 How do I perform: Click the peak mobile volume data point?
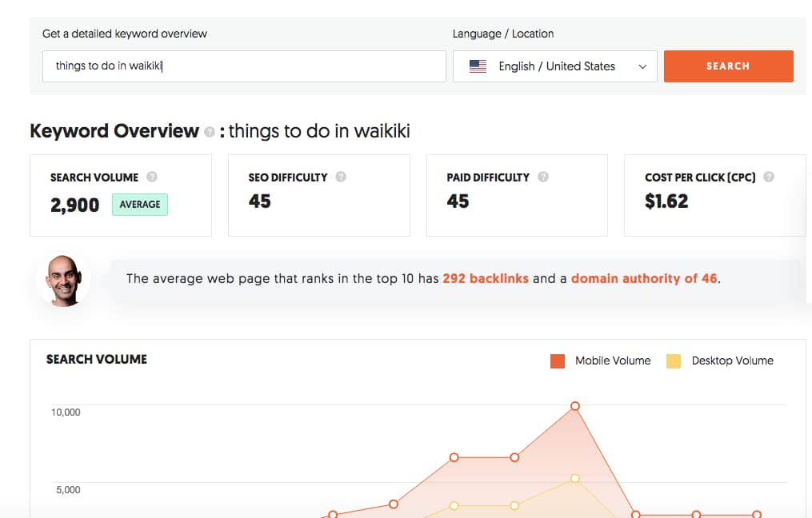[574, 406]
